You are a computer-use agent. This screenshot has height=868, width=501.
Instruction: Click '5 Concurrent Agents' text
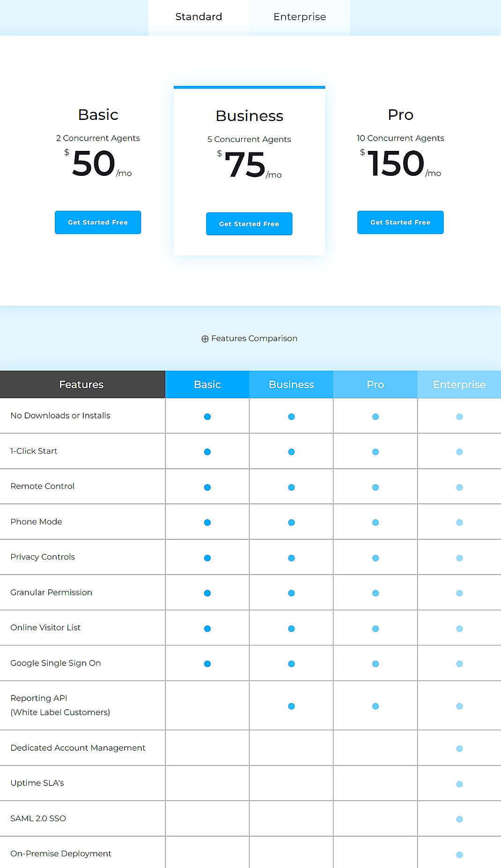[249, 139]
